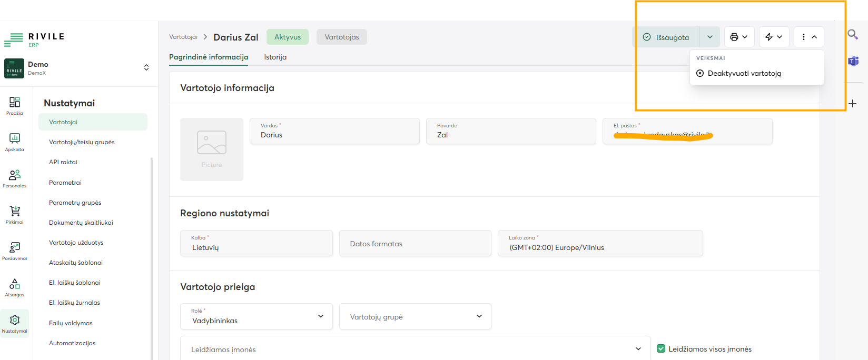Uncheck Leidžiamos visos įmonės checkbox
Viewport: 868px width, 360px height.
pos(661,348)
